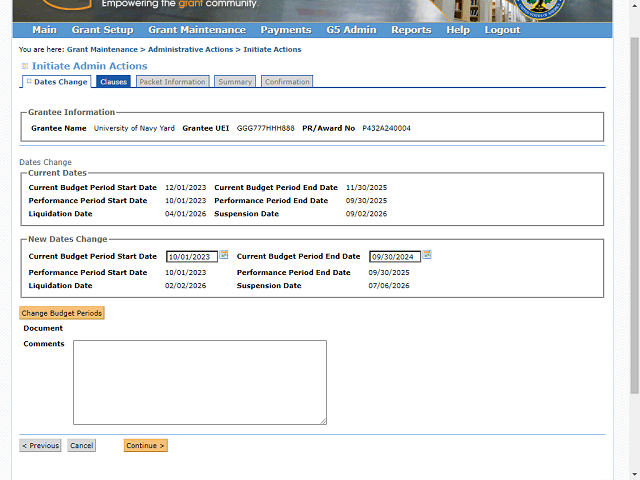
Task: Click icon beside Initiate Admin Actions heading
Action: point(24,66)
